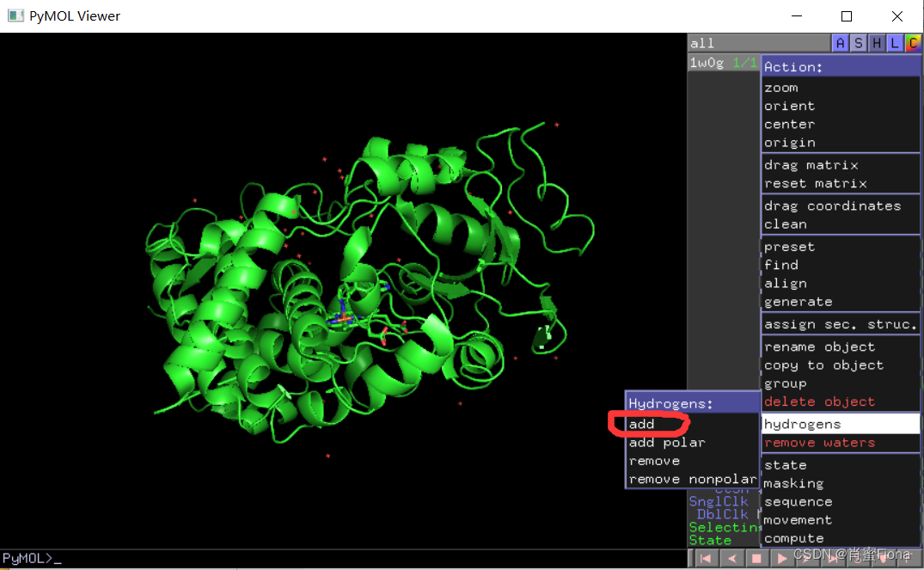Choose 'clean' in the Action menu
Image resolution: width=924 pixels, height=570 pixels.
click(841, 224)
